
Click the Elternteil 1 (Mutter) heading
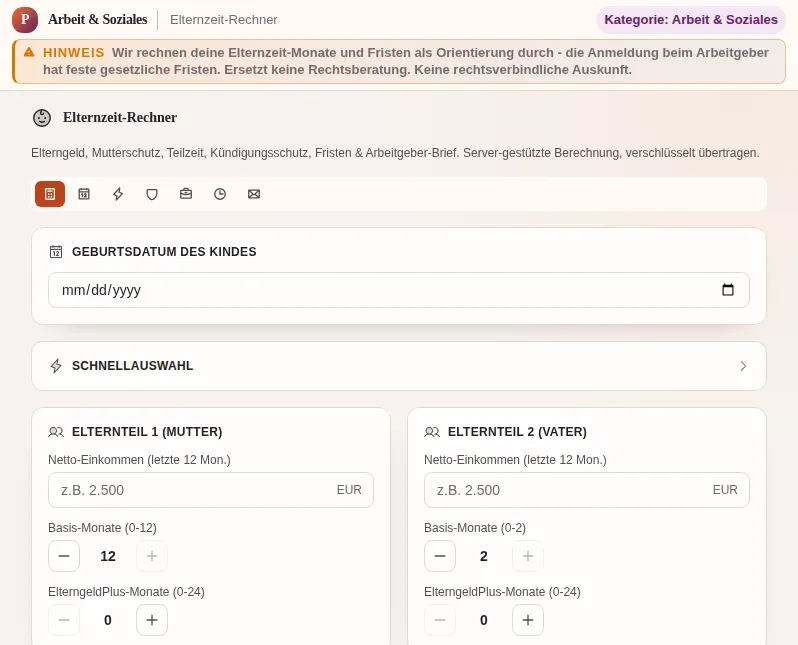tap(147, 432)
